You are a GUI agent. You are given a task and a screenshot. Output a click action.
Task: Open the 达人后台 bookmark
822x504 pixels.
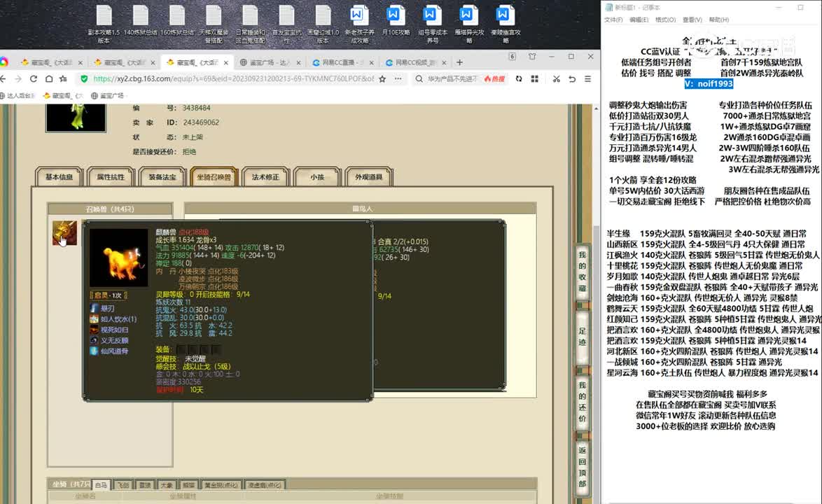point(18,96)
